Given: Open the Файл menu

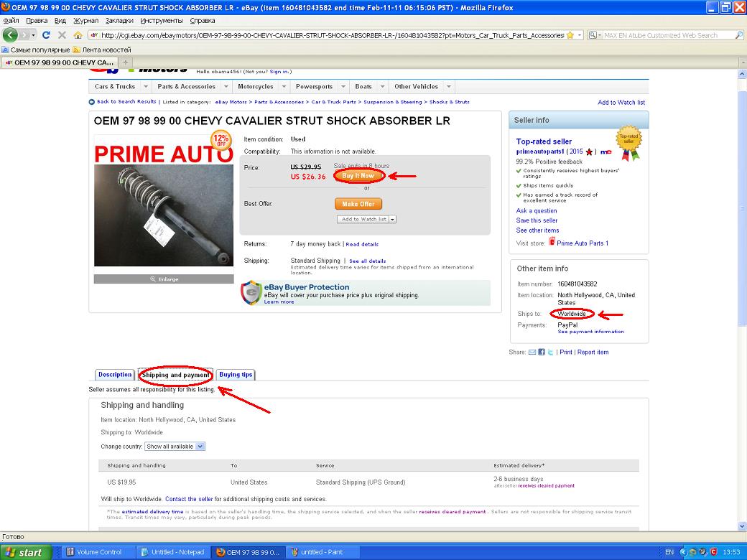Looking at the screenshot, I should [11, 21].
